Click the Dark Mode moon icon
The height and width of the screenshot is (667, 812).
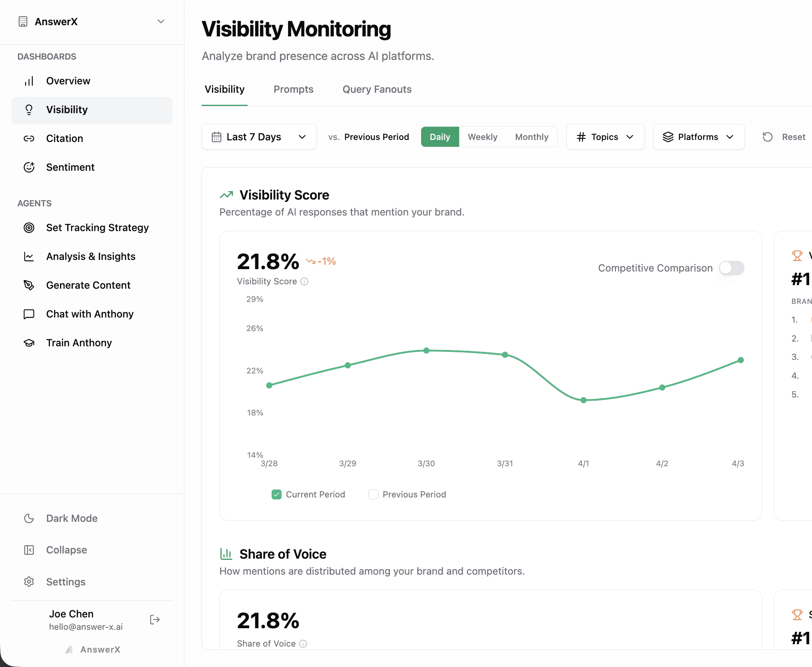pyautogui.click(x=29, y=518)
